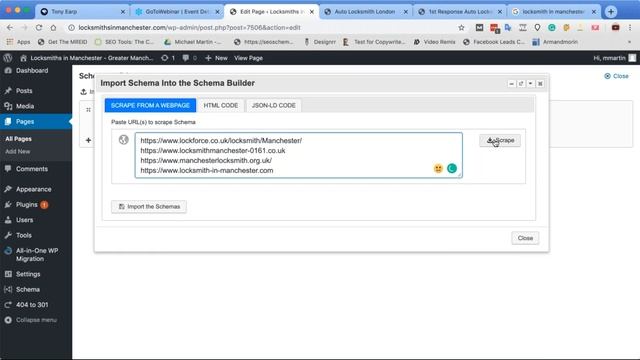Click the New button in the admin bar
640x360 pixels.
[x=216, y=58]
